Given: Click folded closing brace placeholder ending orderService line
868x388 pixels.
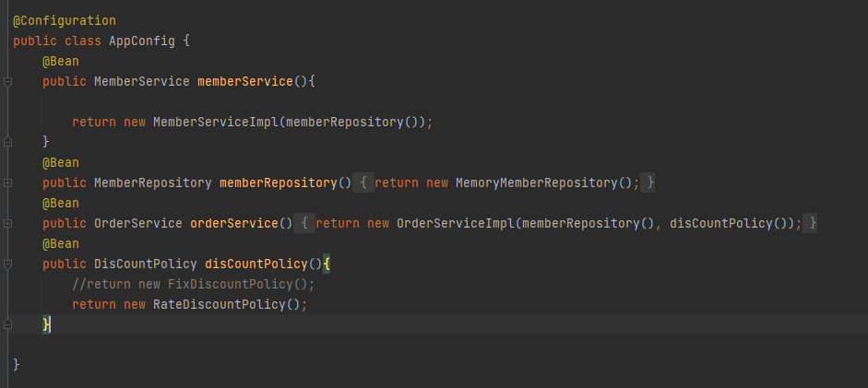Looking at the screenshot, I should [810, 224].
